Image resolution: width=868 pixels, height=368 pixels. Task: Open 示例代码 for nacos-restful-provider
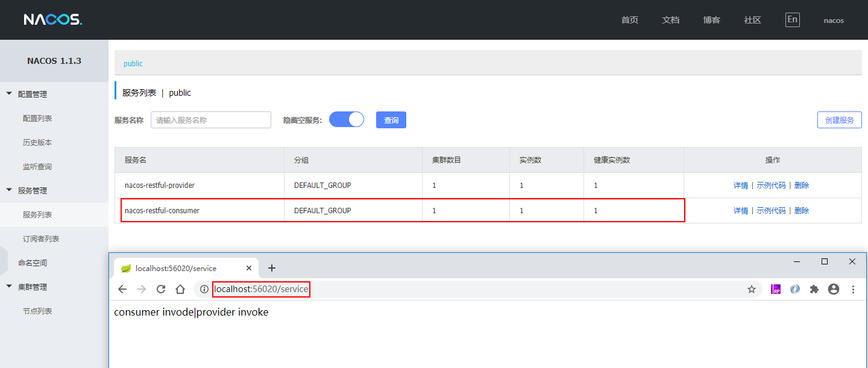tap(772, 186)
